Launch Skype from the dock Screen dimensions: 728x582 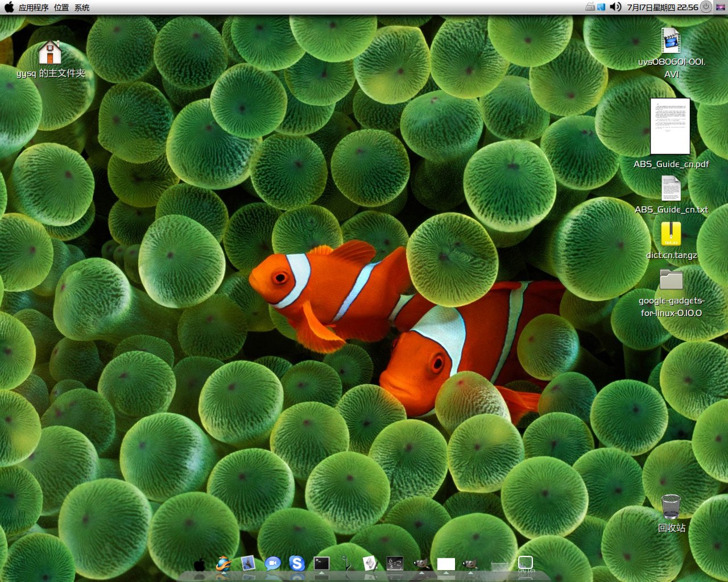tap(297, 563)
